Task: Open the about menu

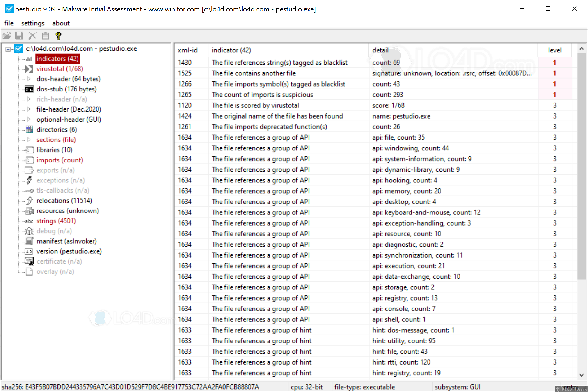Action: tap(61, 23)
